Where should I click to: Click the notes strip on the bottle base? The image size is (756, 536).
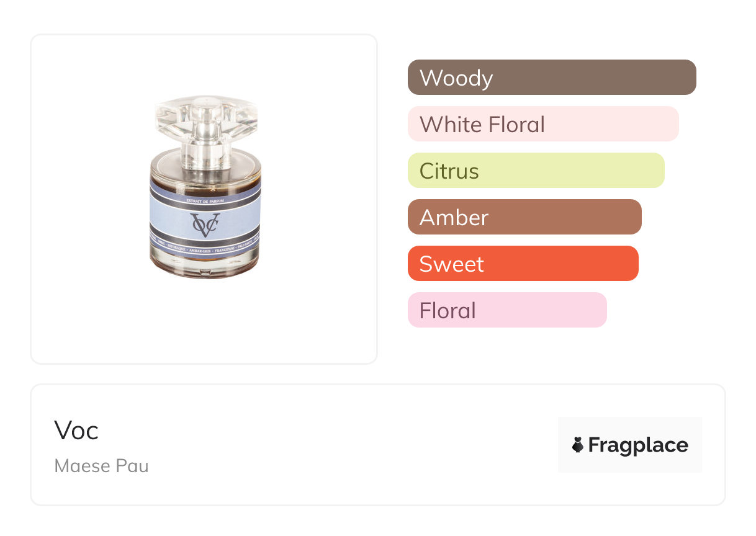205,252
